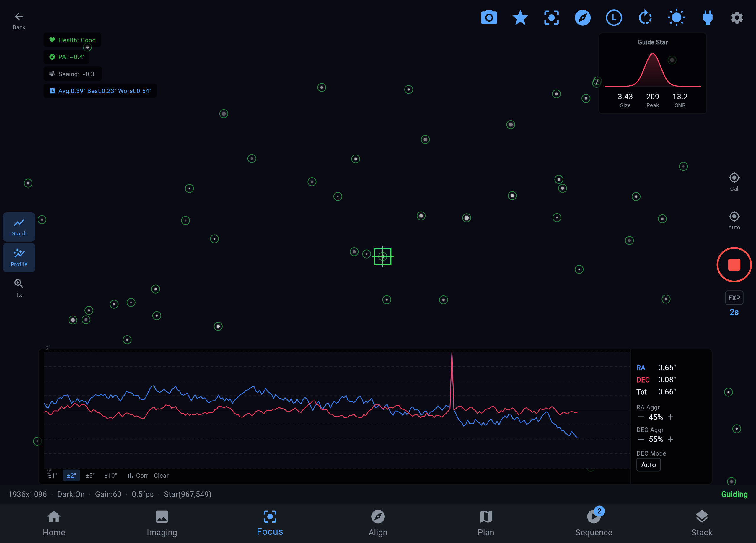
Task: Tap Avg/Best/Worst stats chip
Action: pyautogui.click(x=100, y=91)
